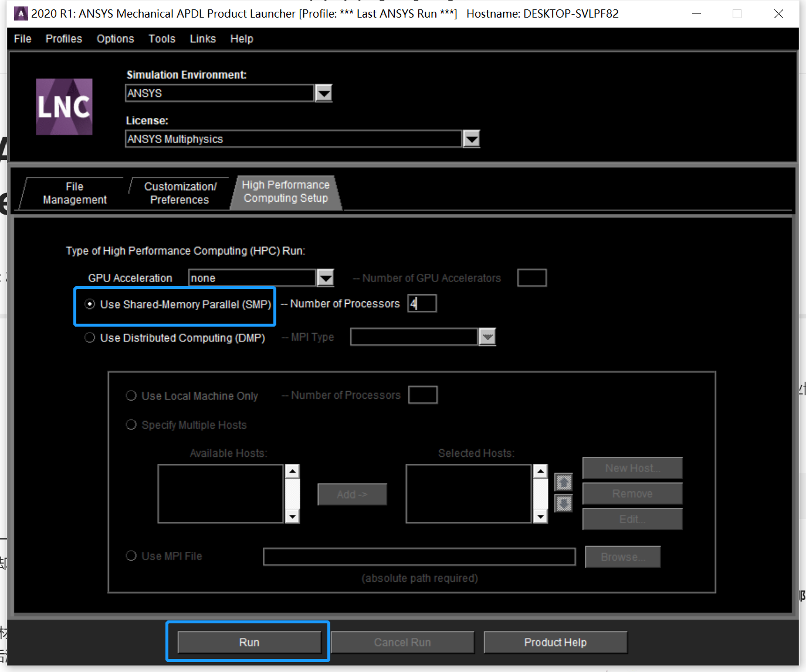Click Selected Hosts scroll up arrow
This screenshot has height=672, width=806.
tap(540, 471)
